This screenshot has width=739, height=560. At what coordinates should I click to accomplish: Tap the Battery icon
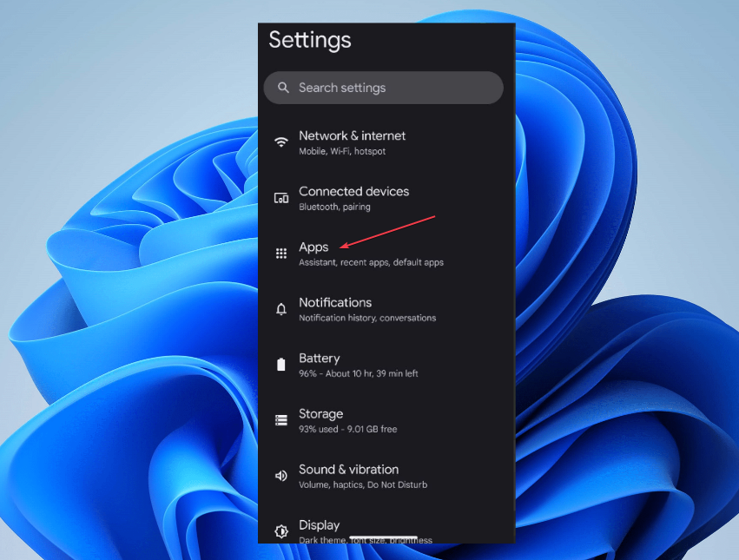(281, 365)
